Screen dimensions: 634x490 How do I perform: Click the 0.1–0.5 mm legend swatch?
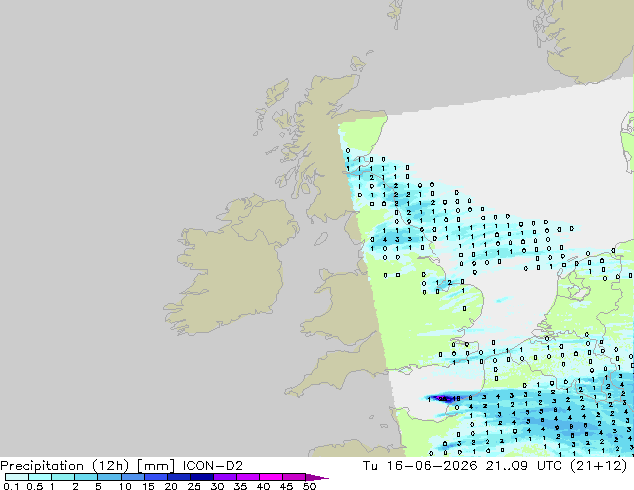click(x=17, y=477)
